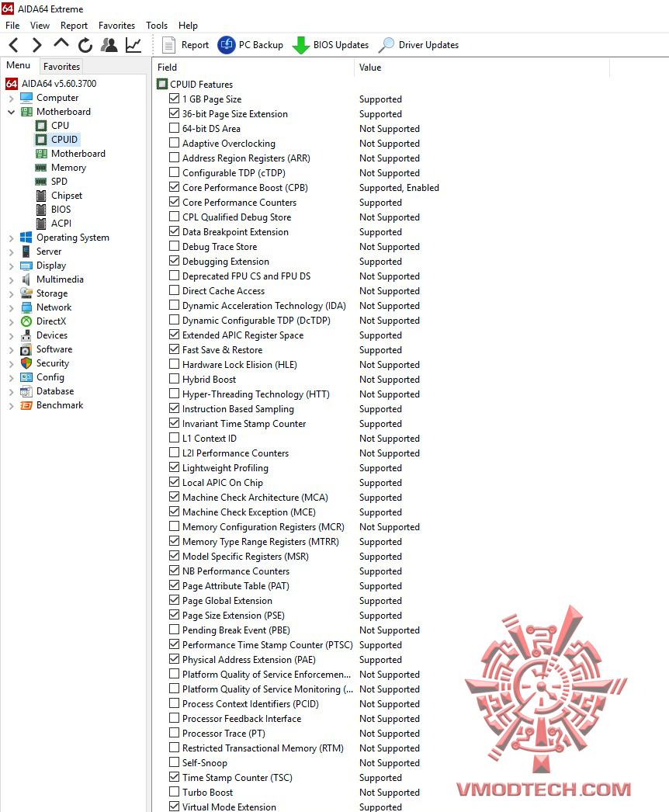Select the CPUID tree item
The image size is (669, 812).
point(64,139)
